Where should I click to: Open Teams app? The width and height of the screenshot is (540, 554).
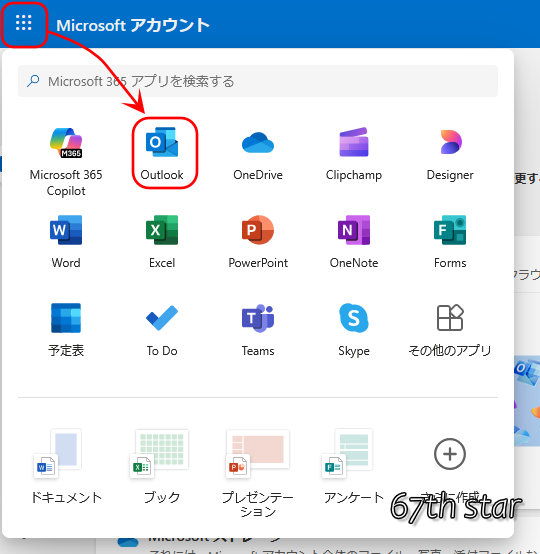pyautogui.click(x=258, y=330)
